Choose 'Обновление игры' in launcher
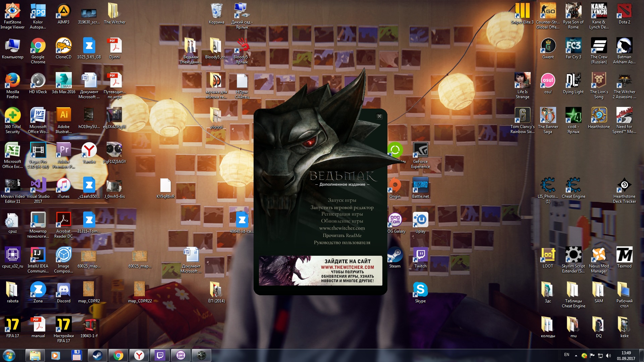Image resolution: width=644 pixels, height=362 pixels. 342,221
